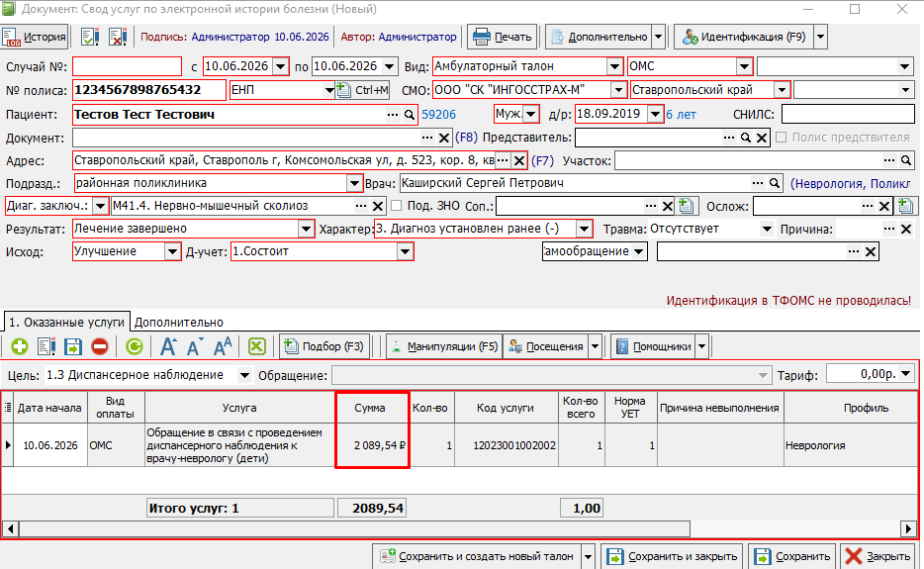Expand the Исход Улучшение dropdown
Viewport: 924px width, 569px height.
(172, 251)
